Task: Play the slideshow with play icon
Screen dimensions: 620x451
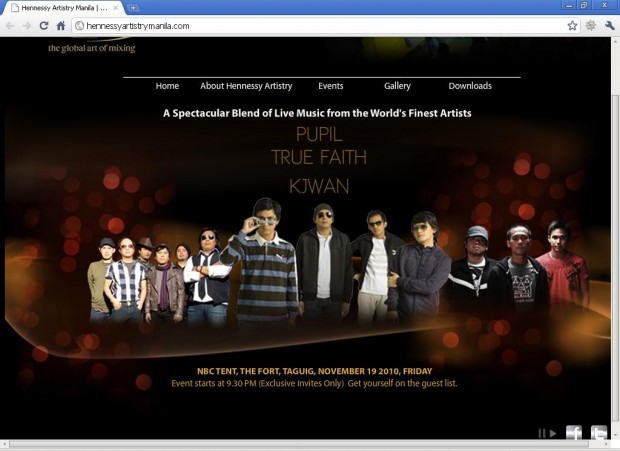Action: pos(553,433)
